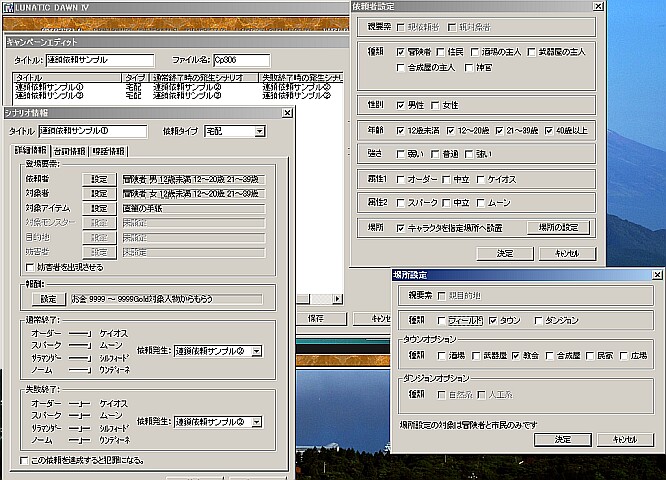Click 決定 in the 場所設定 dialog

click(562, 439)
